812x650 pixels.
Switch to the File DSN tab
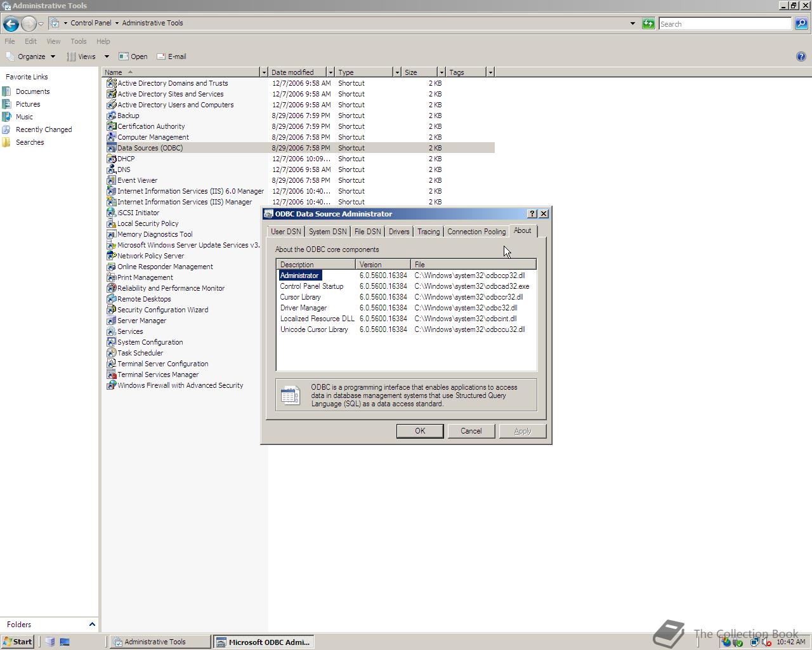(x=368, y=232)
